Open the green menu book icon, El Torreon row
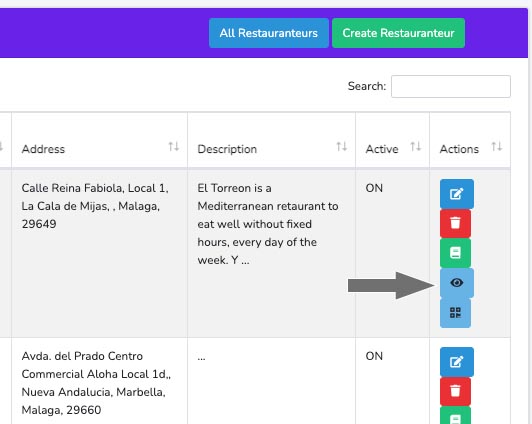The height and width of the screenshot is (424, 532). [x=455, y=253]
